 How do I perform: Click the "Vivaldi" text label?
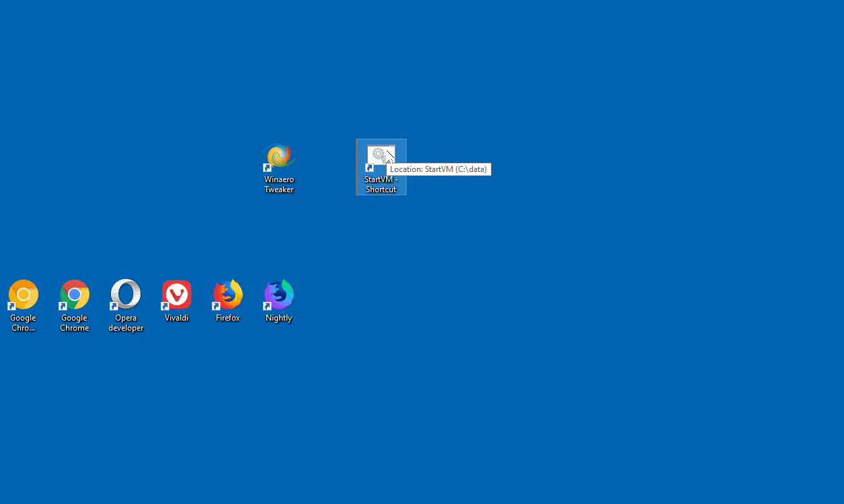tap(177, 318)
